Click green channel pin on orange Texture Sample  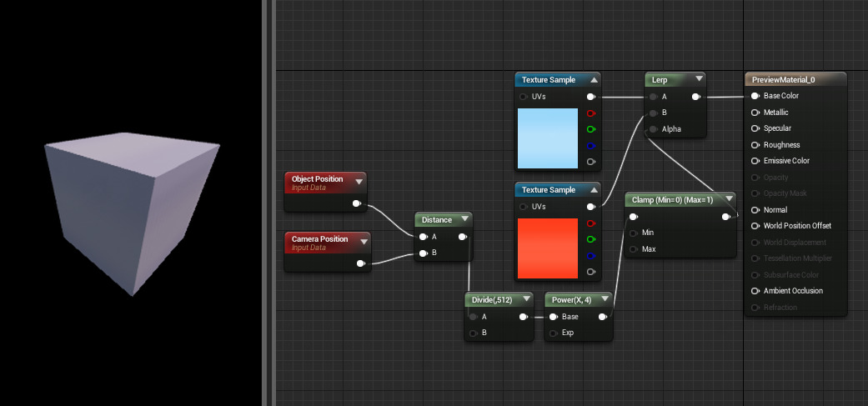pyautogui.click(x=591, y=239)
